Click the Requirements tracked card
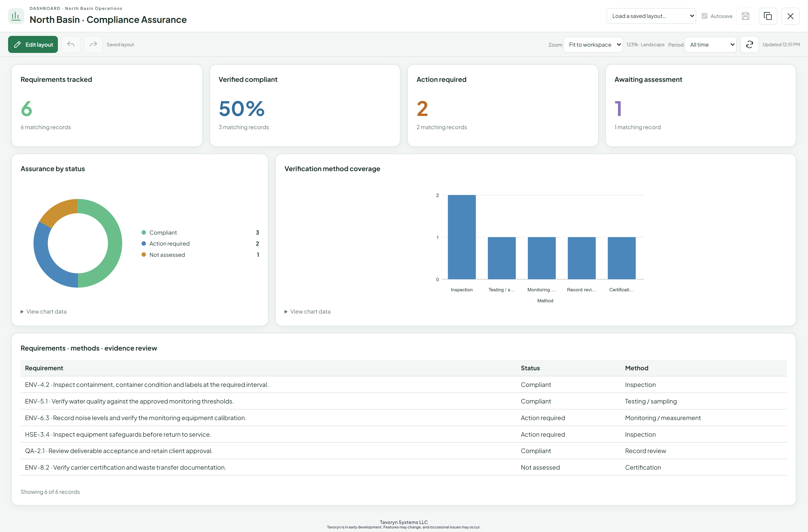This screenshot has height=532, width=808. click(107, 105)
